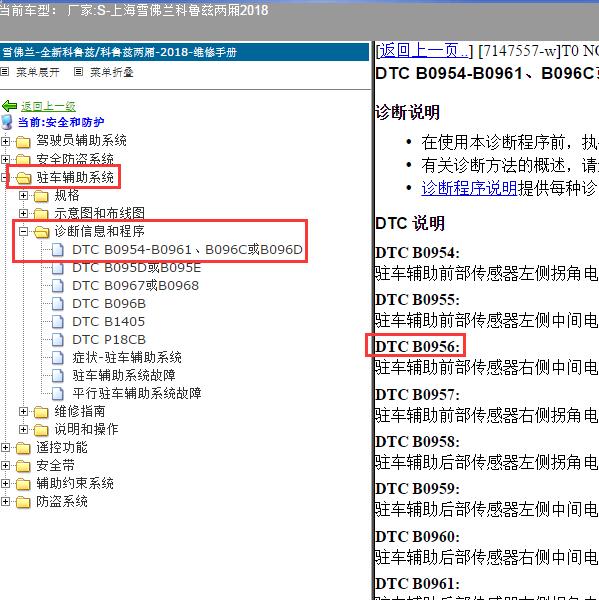599x600 pixels.
Task: Open the DTC P18CB document
Action: coord(109,339)
